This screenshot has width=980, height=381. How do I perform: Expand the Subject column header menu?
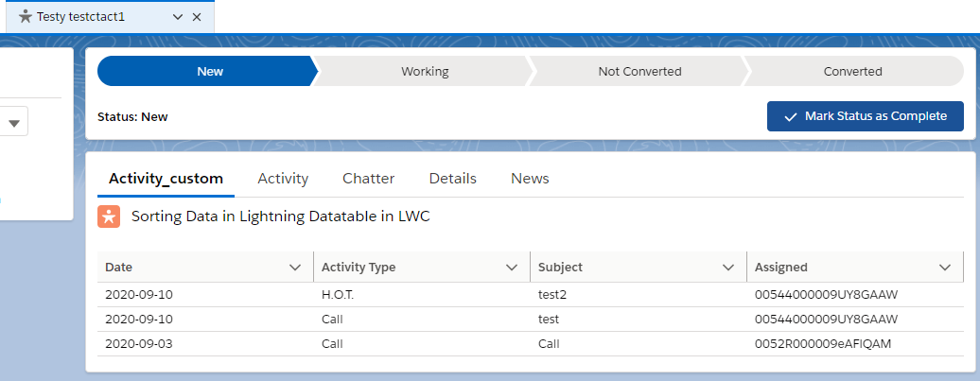[728, 268]
